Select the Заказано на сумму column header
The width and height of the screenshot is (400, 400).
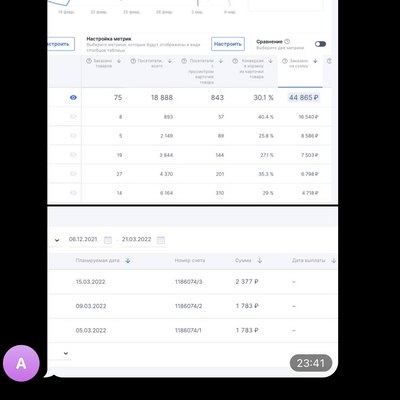point(300,71)
